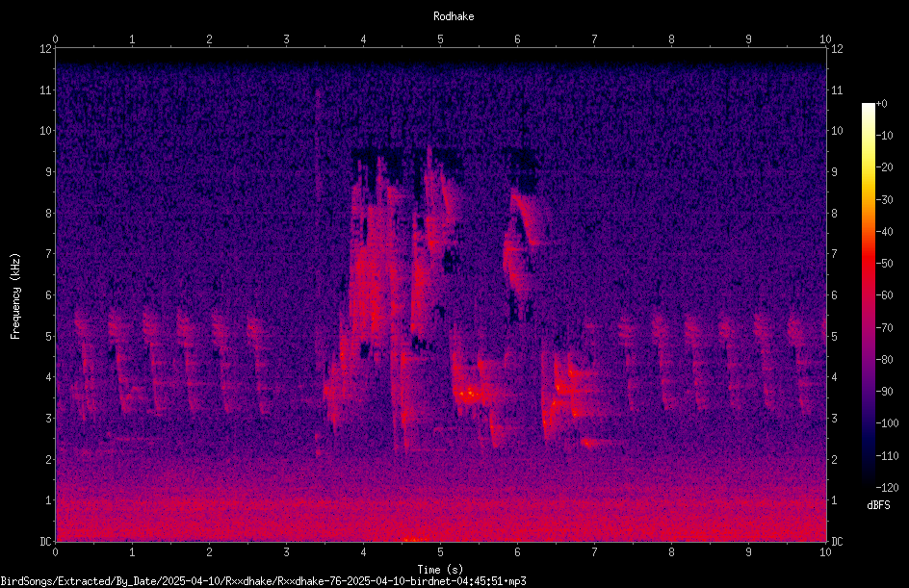Click the 12 kHz label on the right axis
The image size is (909, 588).
tap(837, 49)
